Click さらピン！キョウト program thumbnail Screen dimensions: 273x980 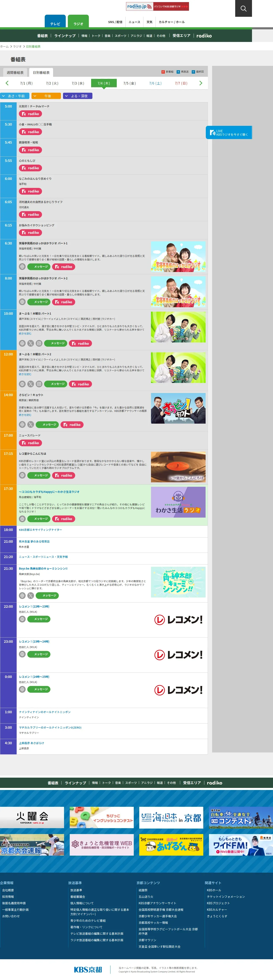[x=178, y=408]
